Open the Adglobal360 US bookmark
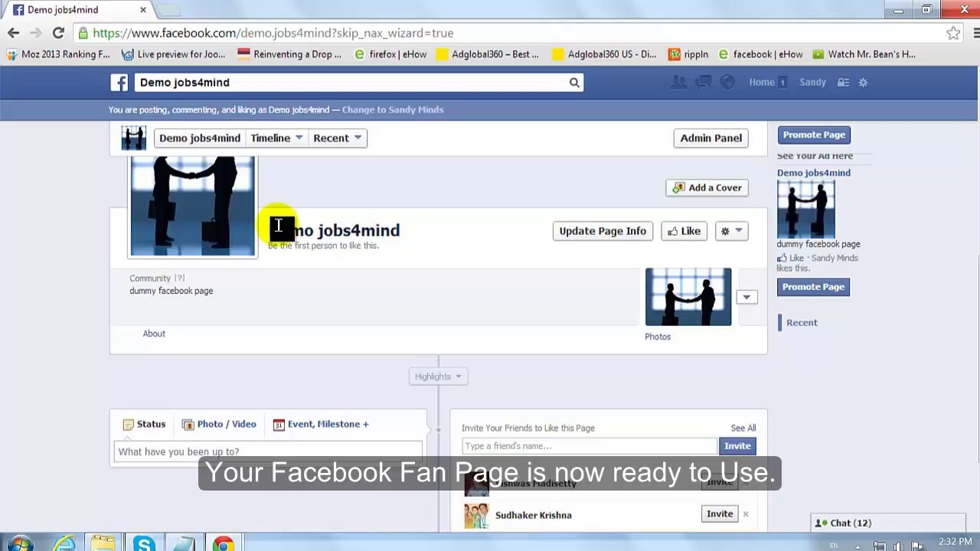Image resolution: width=980 pixels, height=551 pixels. [604, 54]
